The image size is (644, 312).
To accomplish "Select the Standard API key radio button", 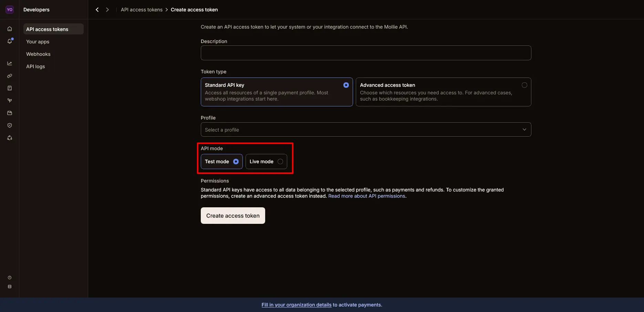I will click(x=346, y=85).
